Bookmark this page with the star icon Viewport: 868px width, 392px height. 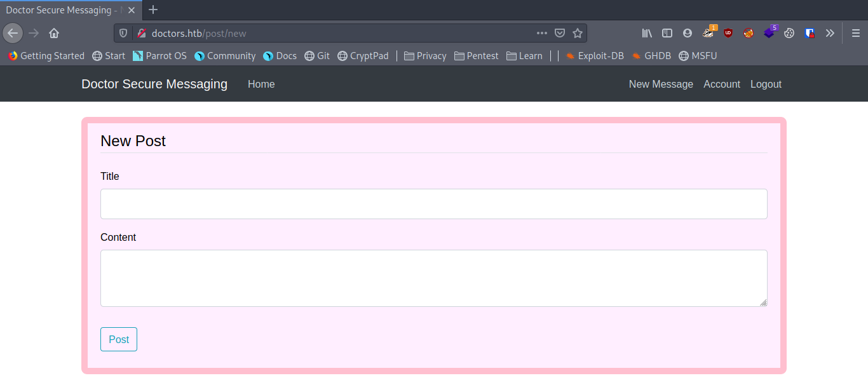click(x=577, y=33)
